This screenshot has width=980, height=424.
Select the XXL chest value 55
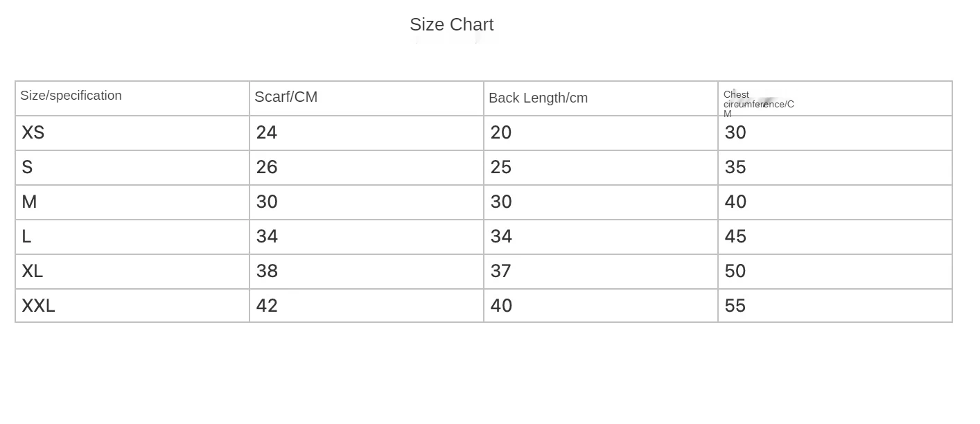point(735,306)
